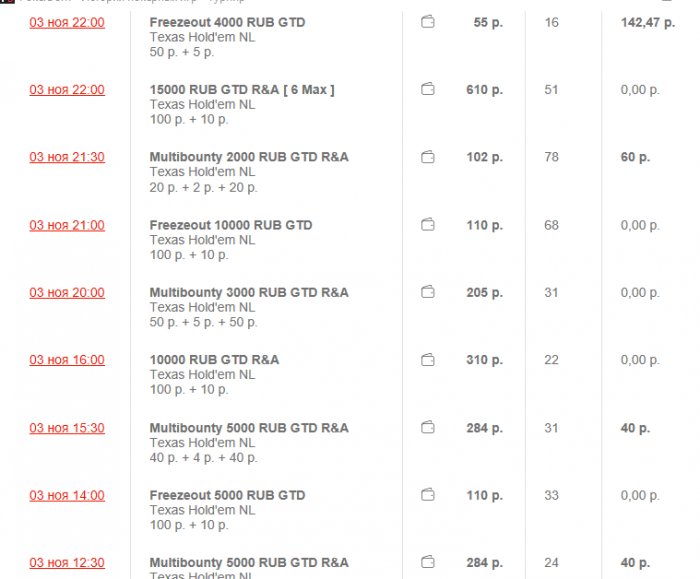Click the 03 ноя 12:30 date link
This screenshot has width=700, height=579.
(66, 563)
